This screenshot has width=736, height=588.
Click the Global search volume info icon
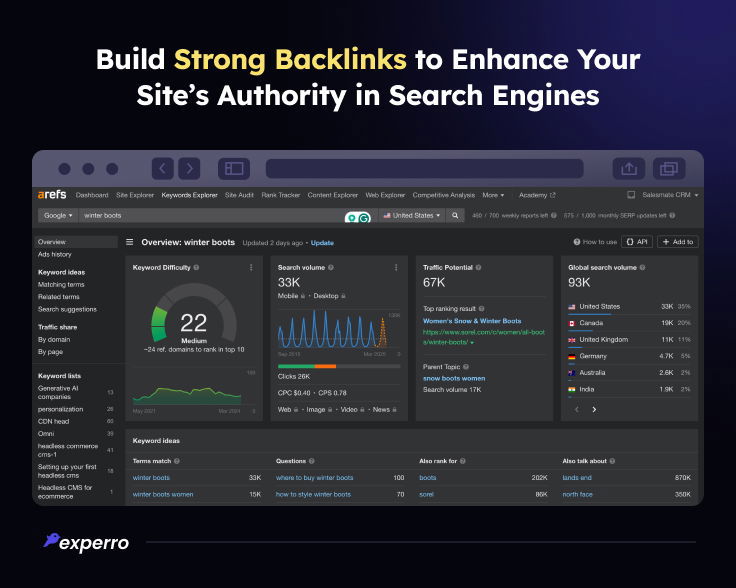click(x=642, y=267)
